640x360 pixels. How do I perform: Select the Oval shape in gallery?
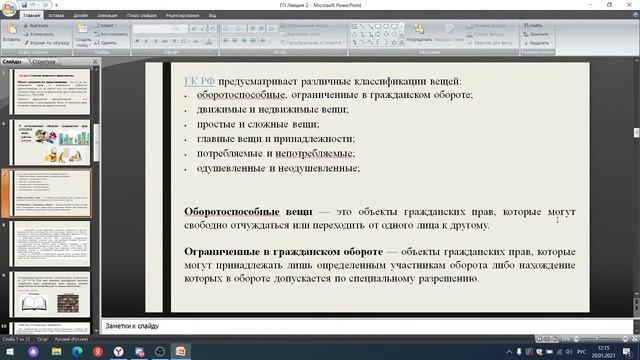point(386,27)
